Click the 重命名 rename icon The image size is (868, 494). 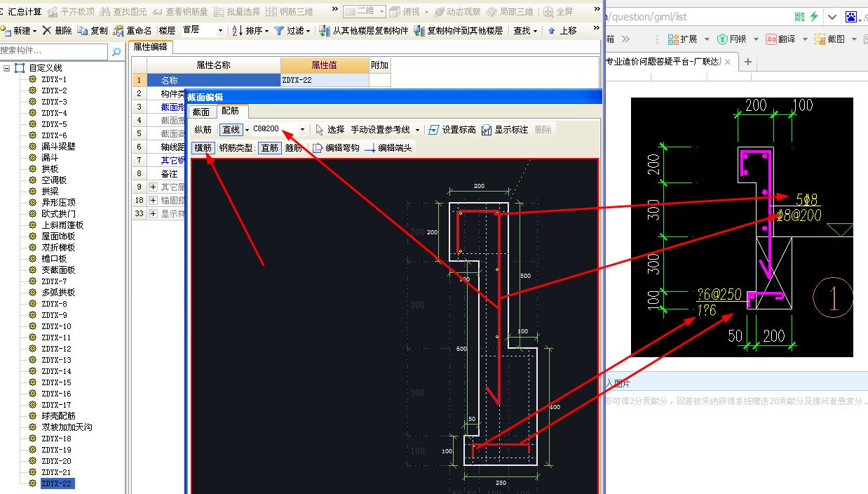point(118,31)
